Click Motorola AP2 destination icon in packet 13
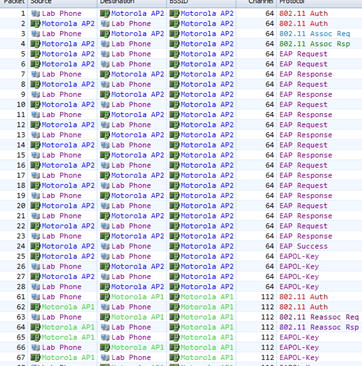Screen dimensions: 362x366 pyautogui.click(x=105, y=135)
